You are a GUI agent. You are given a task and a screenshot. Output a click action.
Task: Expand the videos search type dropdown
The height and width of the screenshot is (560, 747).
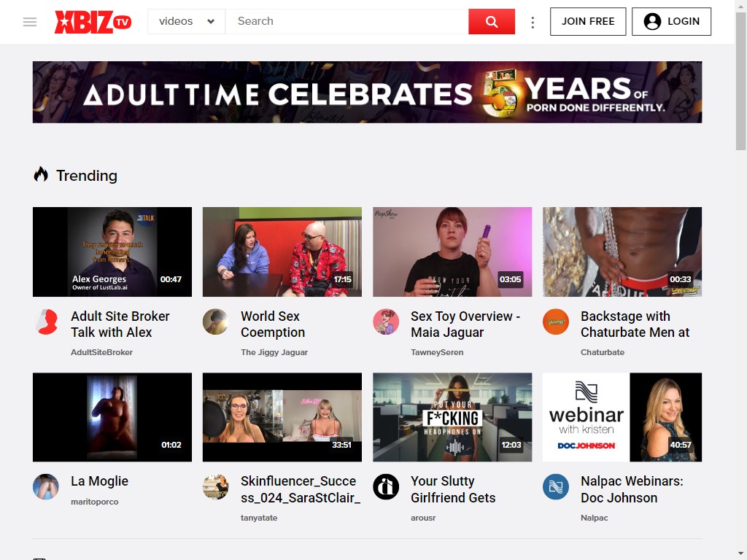[186, 21]
